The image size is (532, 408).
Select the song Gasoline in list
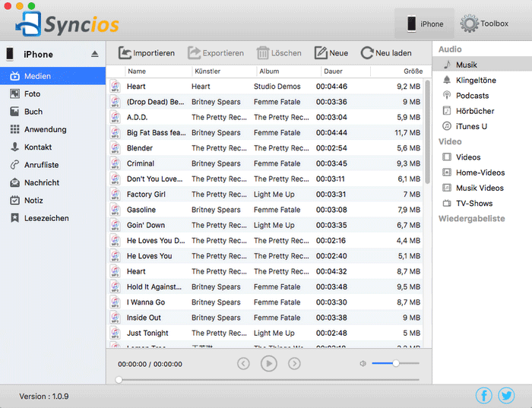point(141,210)
